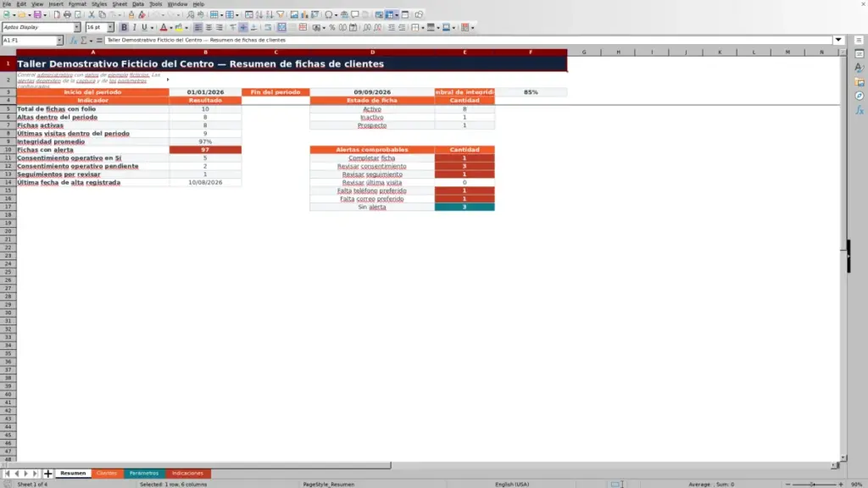
Task: Click the font color red A swatch
Action: point(164,28)
